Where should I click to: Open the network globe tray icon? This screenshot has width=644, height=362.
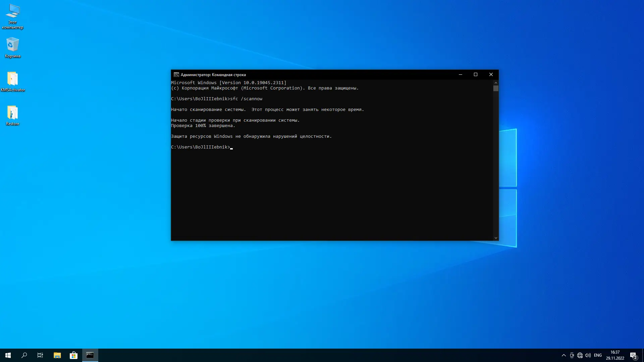click(580, 355)
